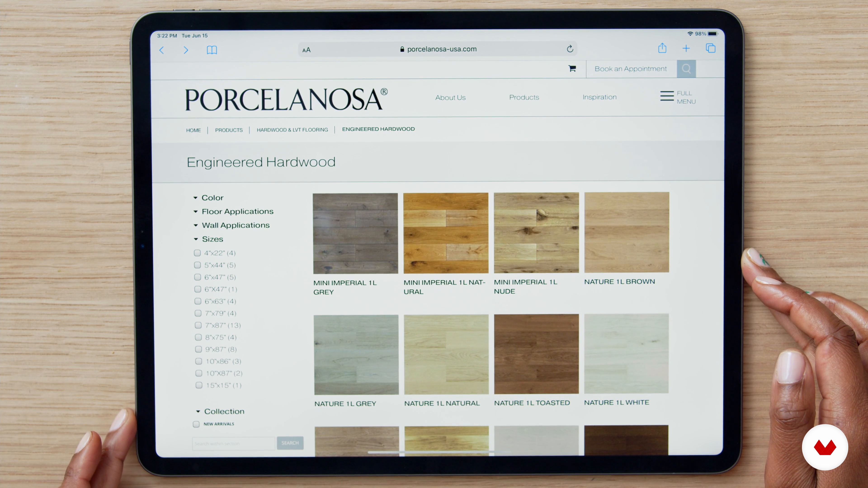Check the 10"X87" size filter
The image size is (868, 488).
199,373
